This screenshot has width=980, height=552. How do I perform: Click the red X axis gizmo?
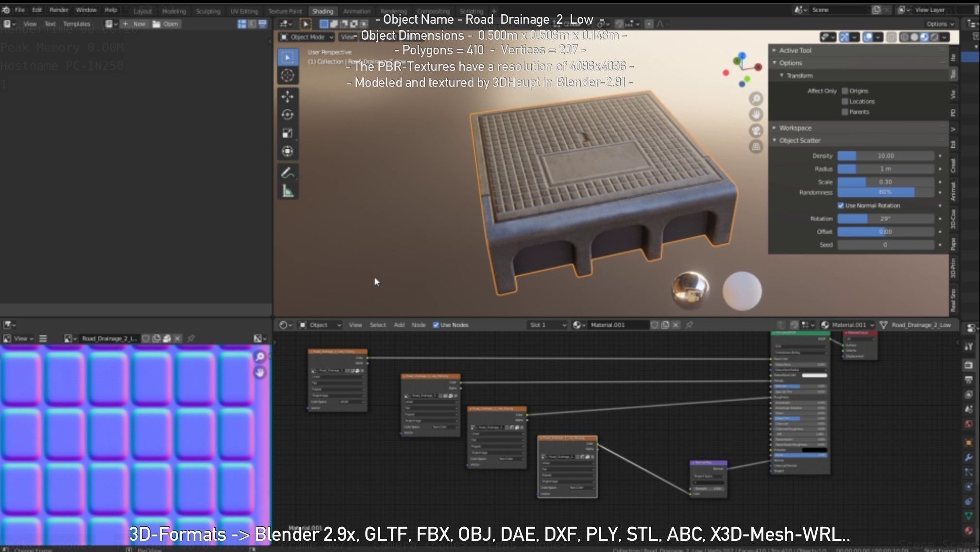coord(758,68)
